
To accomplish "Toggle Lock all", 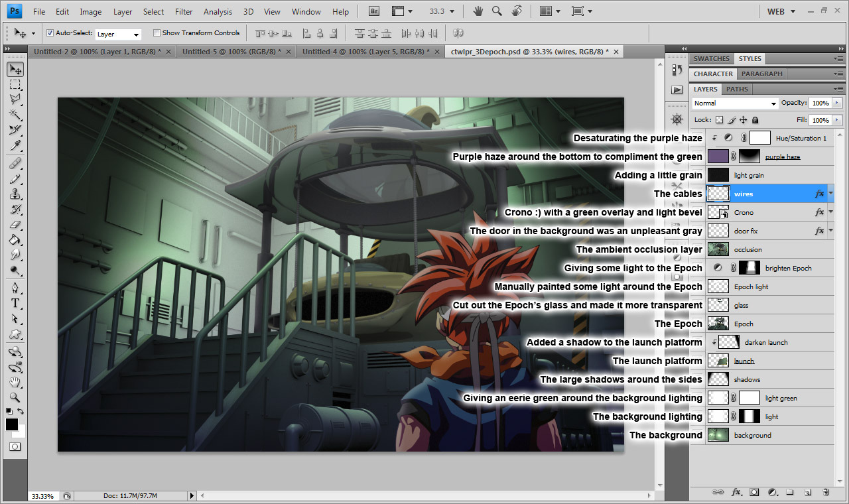I will pyautogui.click(x=756, y=120).
